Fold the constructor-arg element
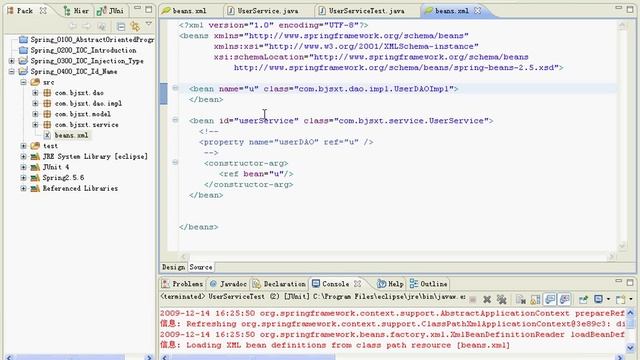Viewport: 640px width, 360px height. pos(175,162)
